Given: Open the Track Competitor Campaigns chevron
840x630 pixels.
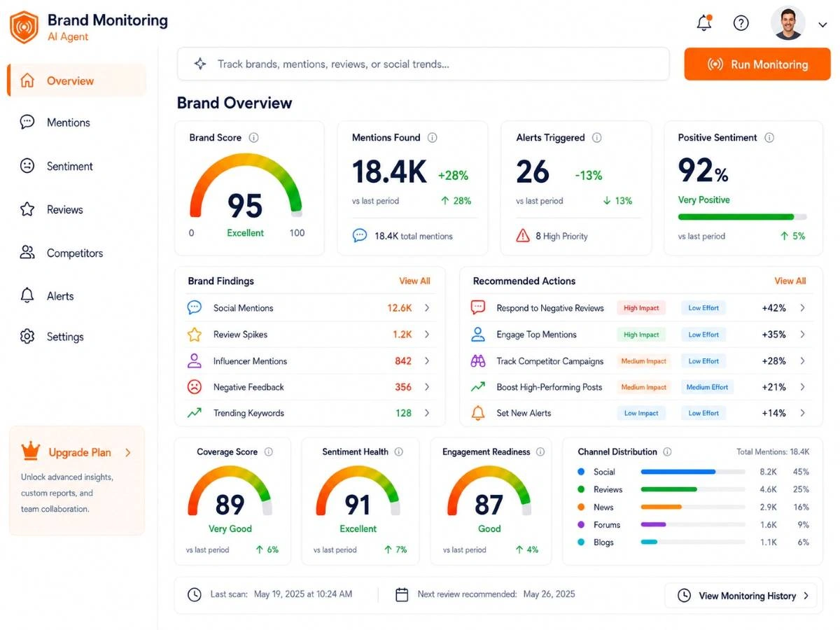Looking at the screenshot, I should [x=802, y=361].
